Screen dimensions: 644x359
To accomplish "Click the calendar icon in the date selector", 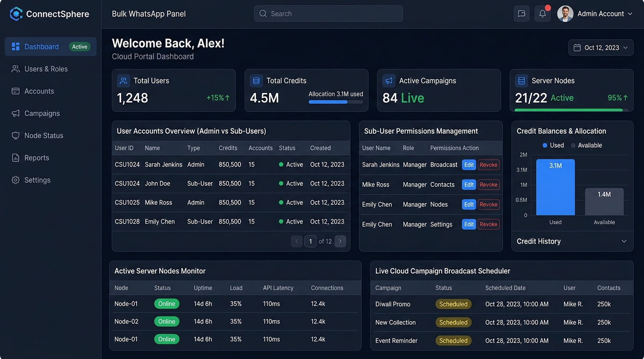I will (x=577, y=48).
